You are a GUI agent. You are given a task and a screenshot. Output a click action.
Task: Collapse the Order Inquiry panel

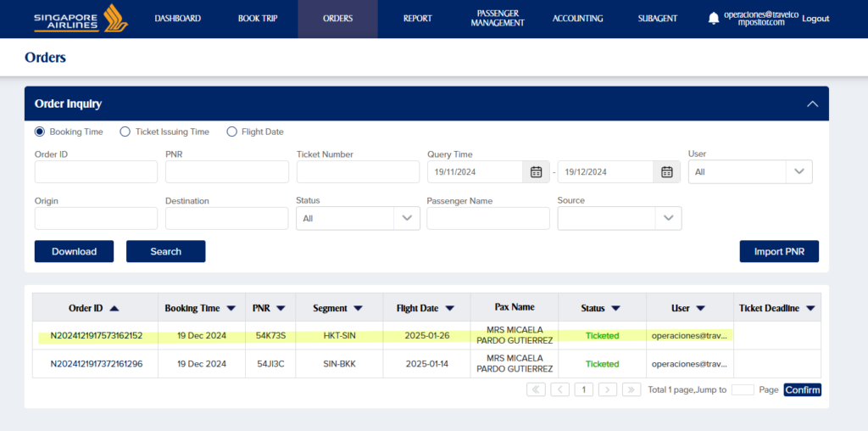point(812,104)
